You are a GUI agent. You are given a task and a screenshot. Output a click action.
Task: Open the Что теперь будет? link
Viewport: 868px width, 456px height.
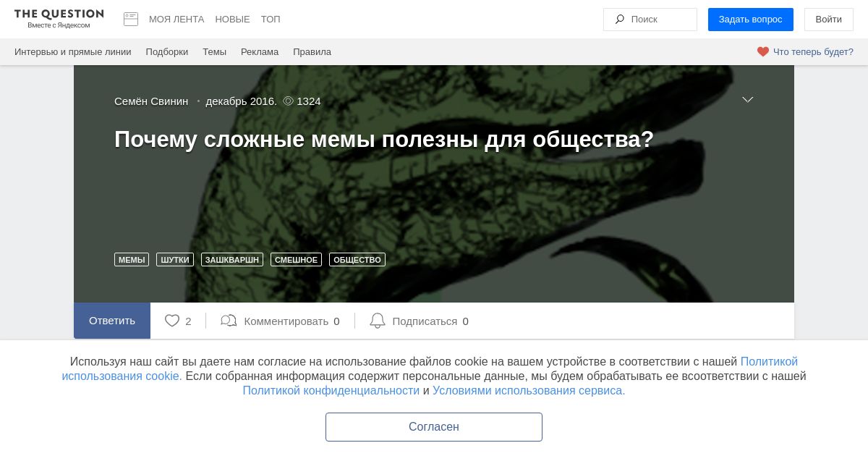point(813,52)
